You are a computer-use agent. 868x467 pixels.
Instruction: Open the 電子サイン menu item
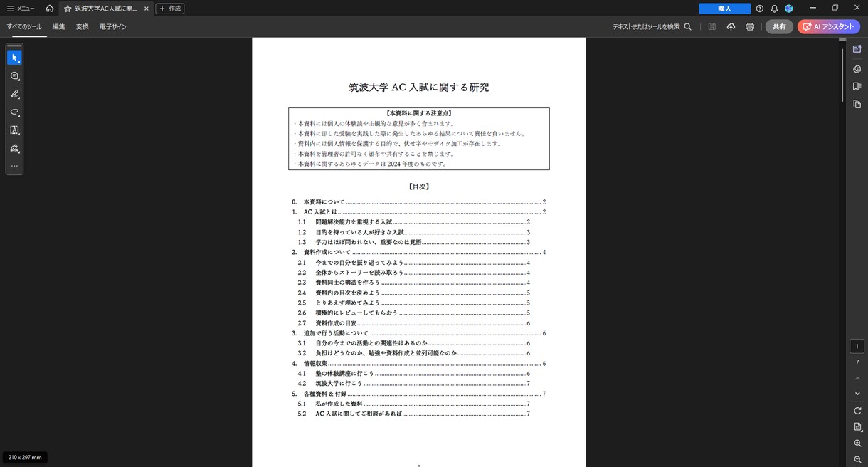pyautogui.click(x=112, y=26)
